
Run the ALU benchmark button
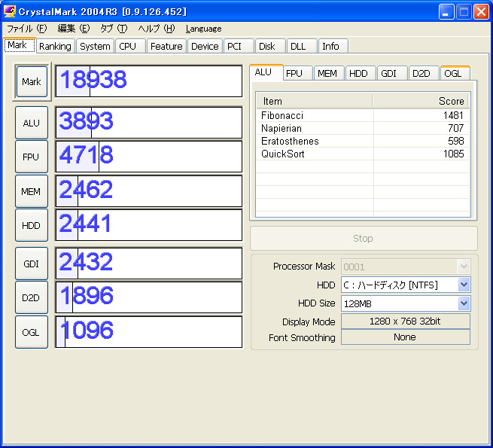[x=32, y=123]
